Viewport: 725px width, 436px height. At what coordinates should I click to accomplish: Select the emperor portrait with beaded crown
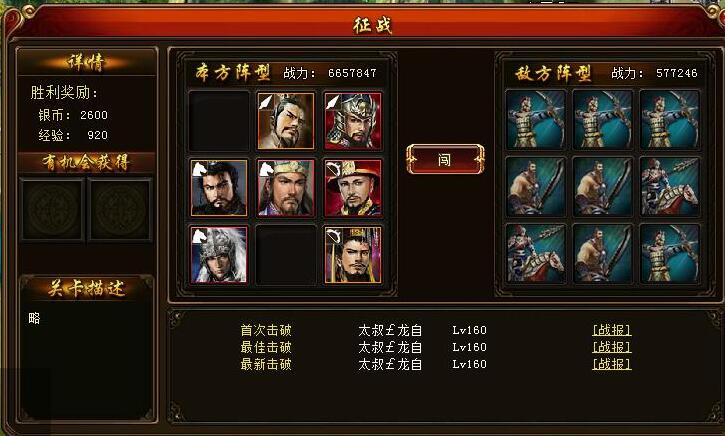[x=353, y=254]
